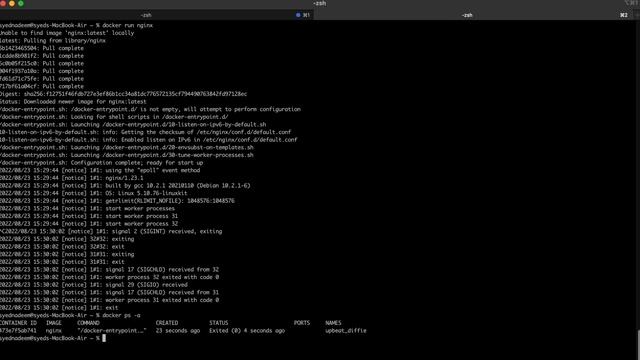Click the '23 seconds ago' created value

[x=178, y=331]
